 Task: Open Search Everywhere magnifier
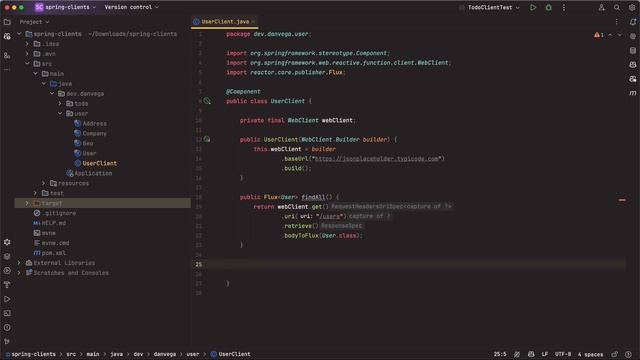click(617, 7)
